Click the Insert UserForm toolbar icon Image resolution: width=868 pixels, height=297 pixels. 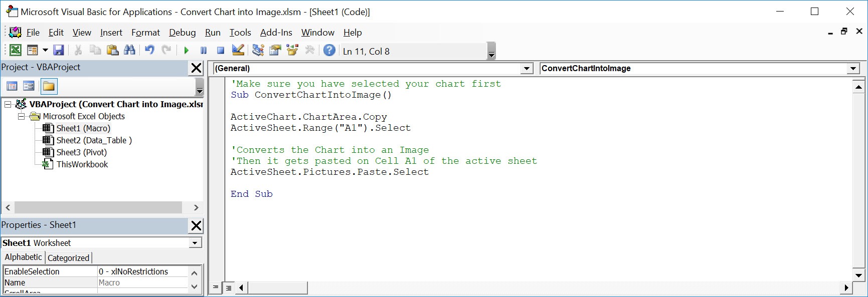tap(32, 50)
